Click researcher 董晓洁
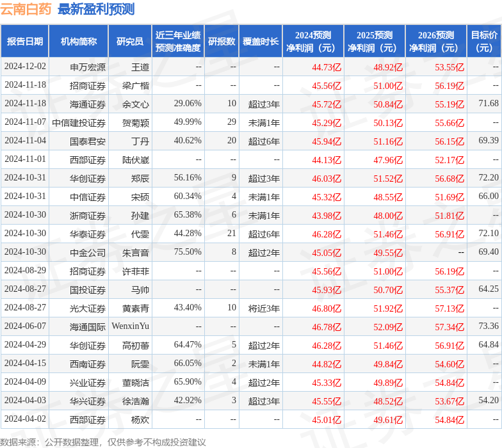This screenshot has width=502, height=448. click(x=136, y=383)
